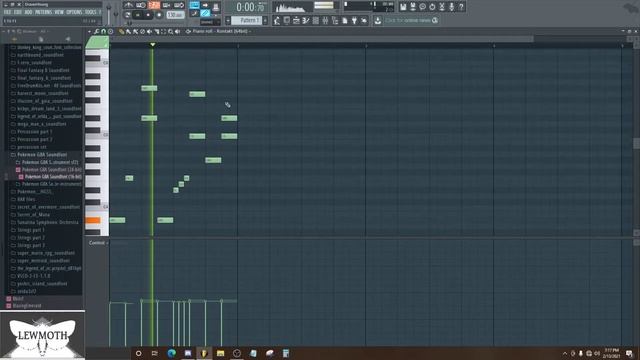The height and width of the screenshot is (360, 640).
Task: Open the FILE menu
Action: point(7,12)
